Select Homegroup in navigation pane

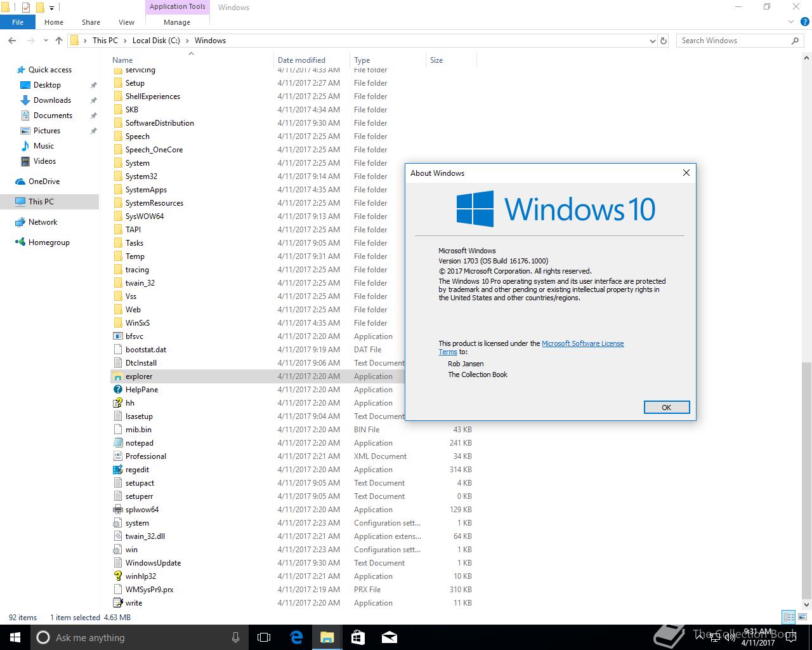click(x=49, y=242)
